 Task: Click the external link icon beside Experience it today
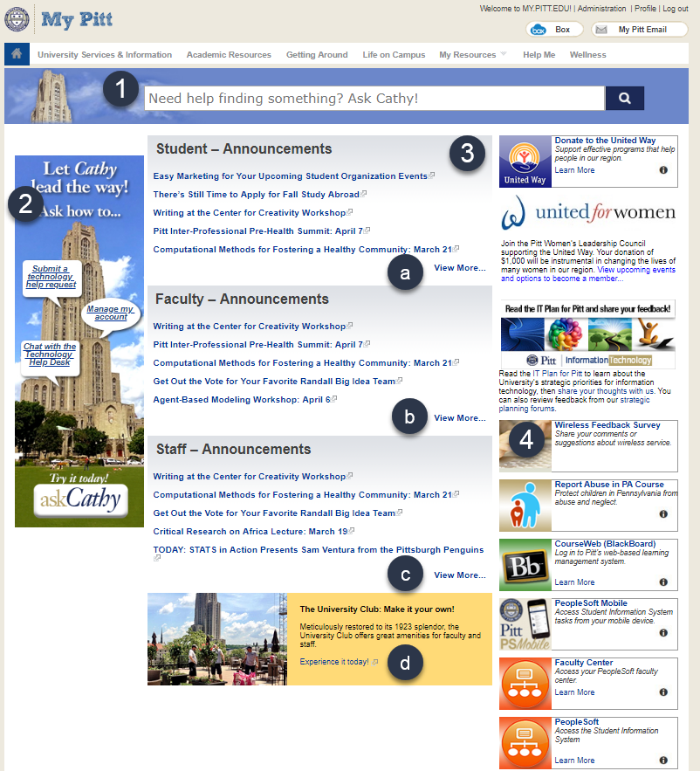point(375,662)
